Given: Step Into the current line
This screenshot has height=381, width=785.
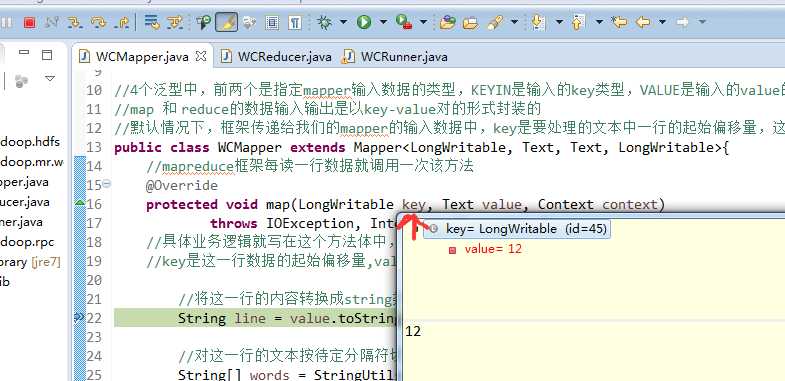Looking at the screenshot, I should tap(75, 22).
